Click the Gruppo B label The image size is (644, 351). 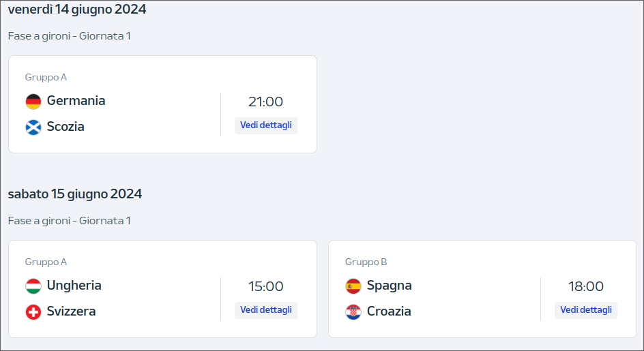pos(366,262)
